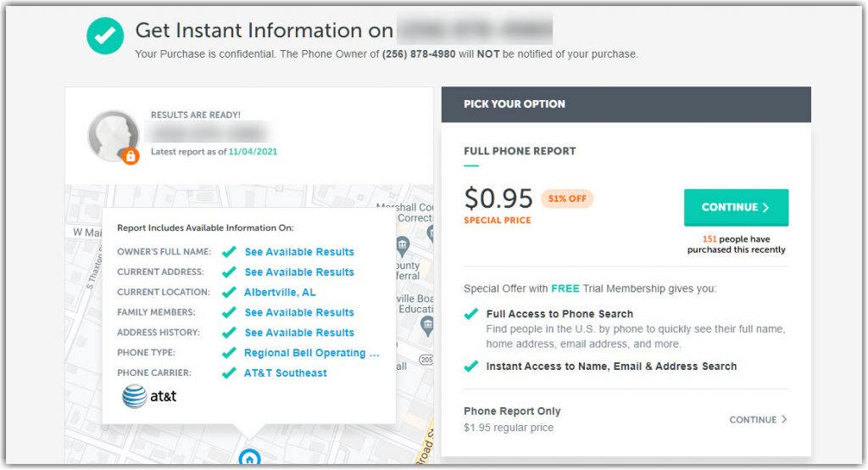The height and width of the screenshot is (470, 868).
Task: Click checkmark beside Full Access to Phone Search
Action: tap(471, 314)
